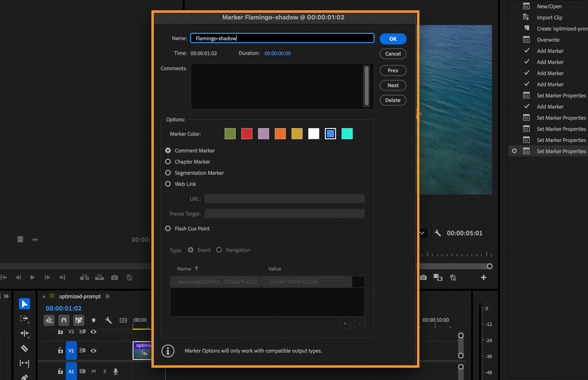This screenshot has height=380, width=588.
Task: Click OK to save the marker
Action: 392,39
